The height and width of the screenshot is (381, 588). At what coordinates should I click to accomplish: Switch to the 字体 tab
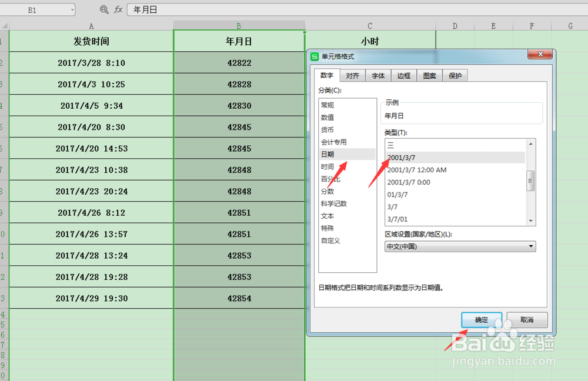click(377, 75)
